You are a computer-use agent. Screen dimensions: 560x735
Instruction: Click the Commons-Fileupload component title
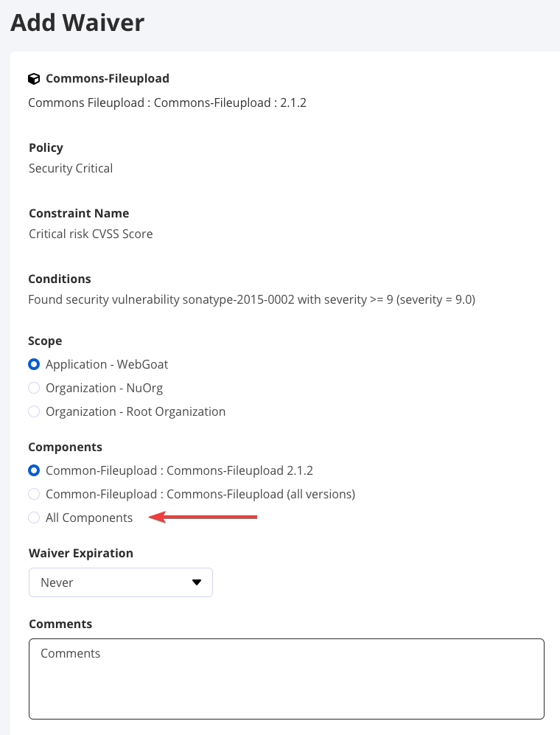(x=108, y=78)
